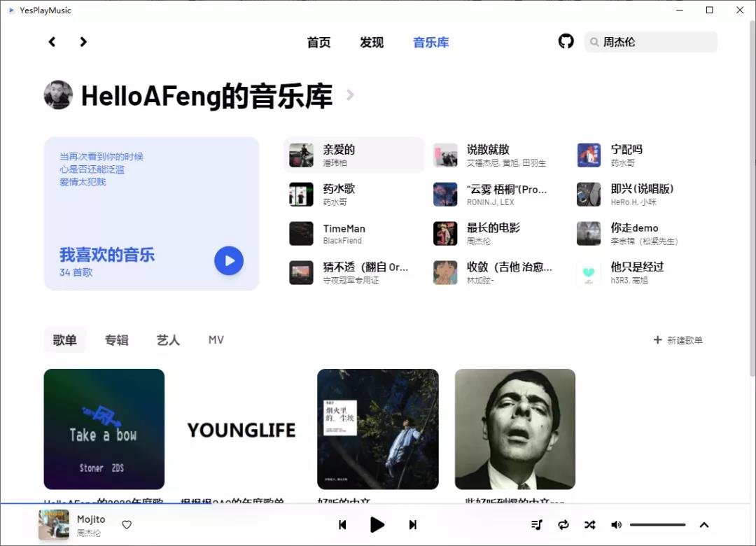Select the song 药水歌
Viewport: 756px width, 546px height.
click(353, 194)
